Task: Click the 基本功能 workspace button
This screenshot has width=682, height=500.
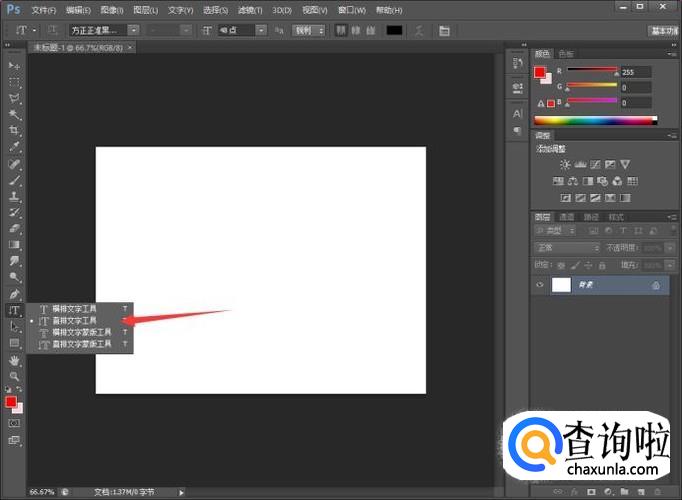Action: pyautogui.click(x=663, y=30)
